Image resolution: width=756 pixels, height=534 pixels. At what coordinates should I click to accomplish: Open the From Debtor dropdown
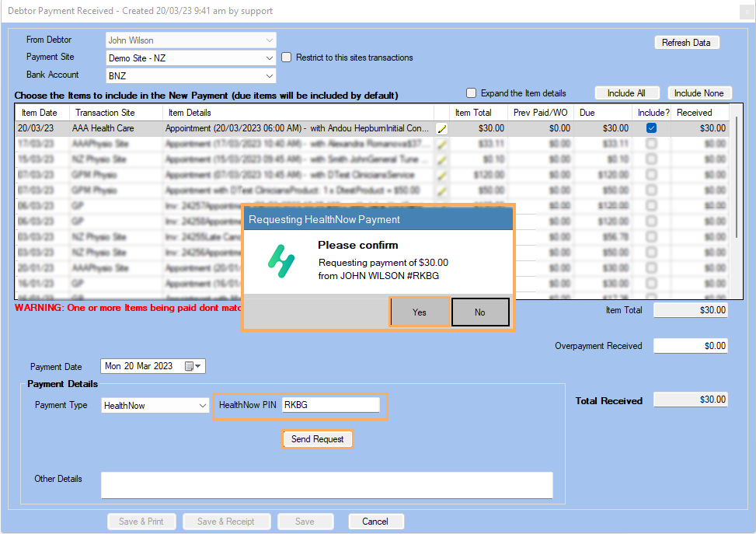tap(269, 40)
